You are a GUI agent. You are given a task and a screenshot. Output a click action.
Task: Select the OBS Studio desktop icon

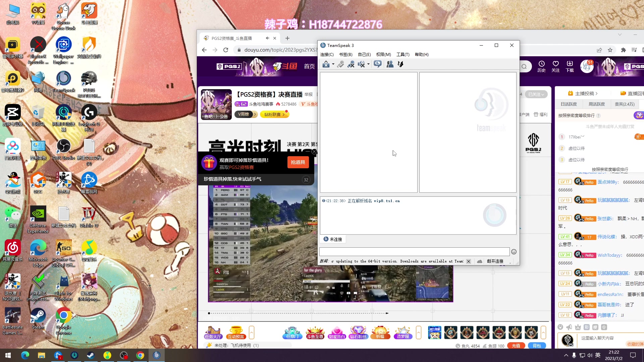coord(63,149)
